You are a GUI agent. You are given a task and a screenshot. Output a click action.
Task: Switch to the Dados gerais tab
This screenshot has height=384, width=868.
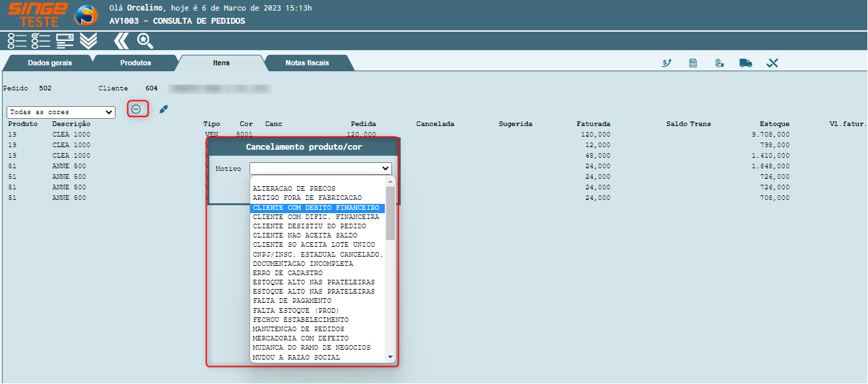[x=50, y=63]
